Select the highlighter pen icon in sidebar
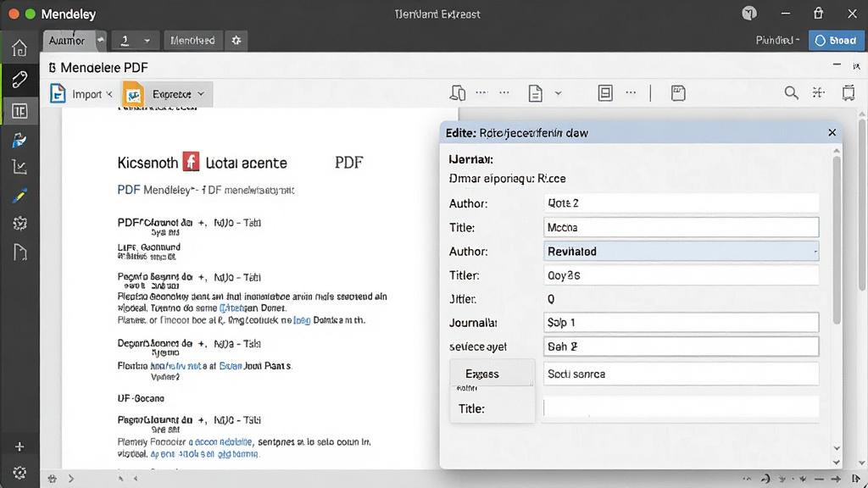This screenshot has height=488, width=868. click(19, 196)
